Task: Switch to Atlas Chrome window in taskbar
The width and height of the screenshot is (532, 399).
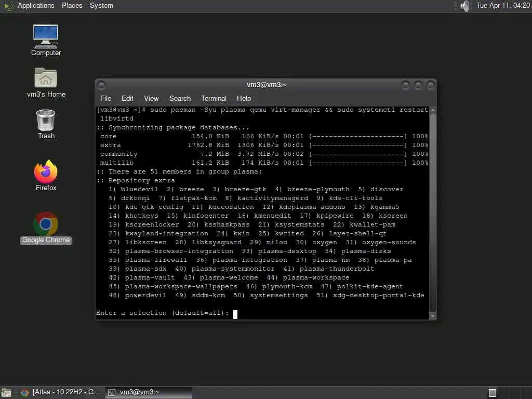Action: (x=61, y=392)
